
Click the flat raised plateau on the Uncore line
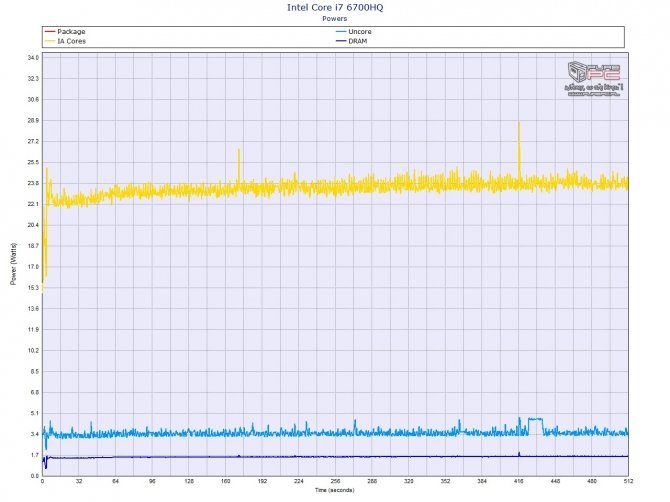tap(535, 419)
